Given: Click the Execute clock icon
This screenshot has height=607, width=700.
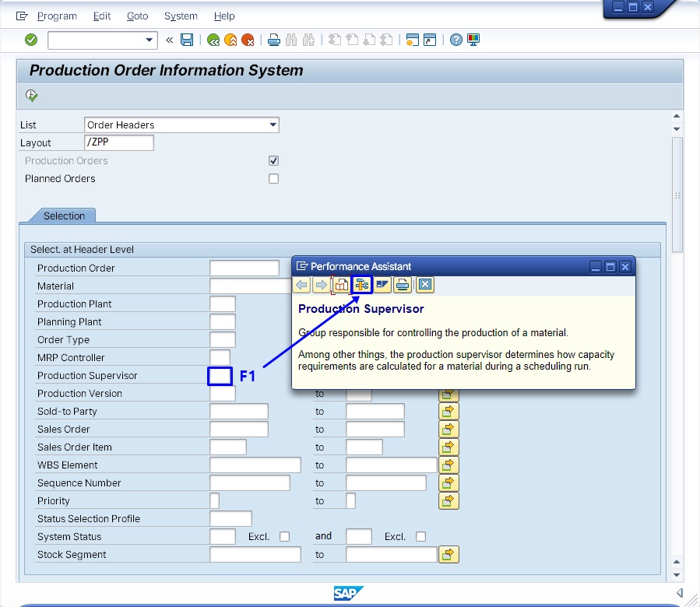Looking at the screenshot, I should pyautogui.click(x=31, y=95).
